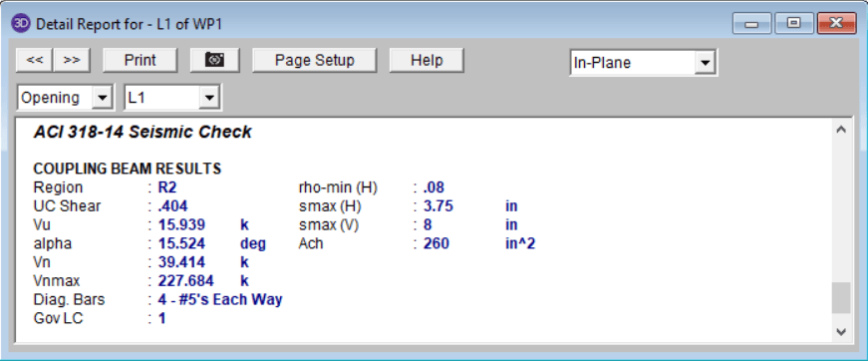Image resolution: width=868 pixels, height=361 pixels.
Task: Click the 'smax (V)' label
Action: pos(328,224)
